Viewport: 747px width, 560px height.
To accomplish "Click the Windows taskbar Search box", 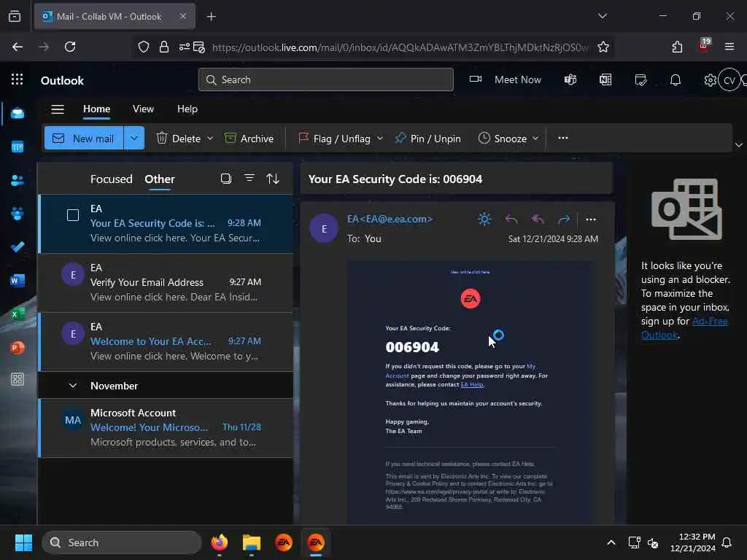I will pos(122,542).
